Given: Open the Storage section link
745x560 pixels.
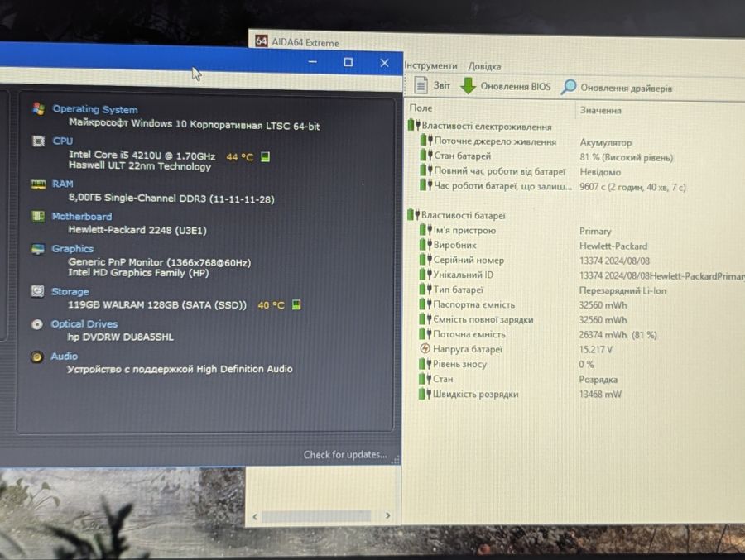Looking at the screenshot, I should click(x=70, y=291).
